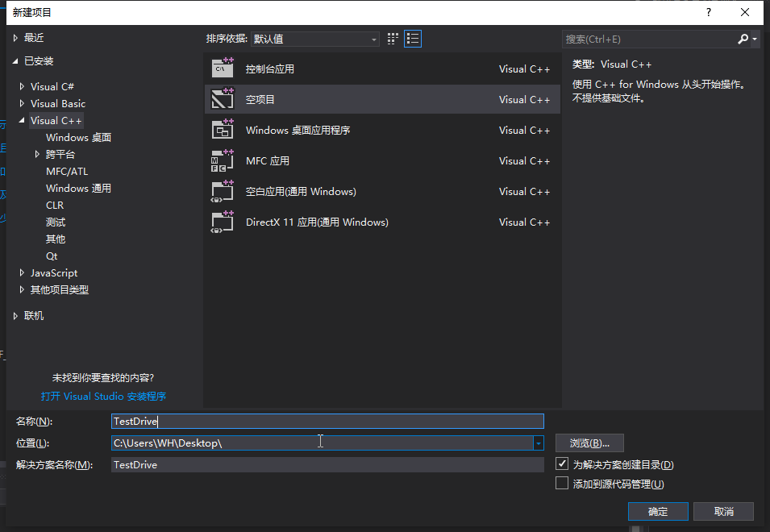Close the new project dialog
The width and height of the screenshot is (770, 532).
click(x=745, y=12)
